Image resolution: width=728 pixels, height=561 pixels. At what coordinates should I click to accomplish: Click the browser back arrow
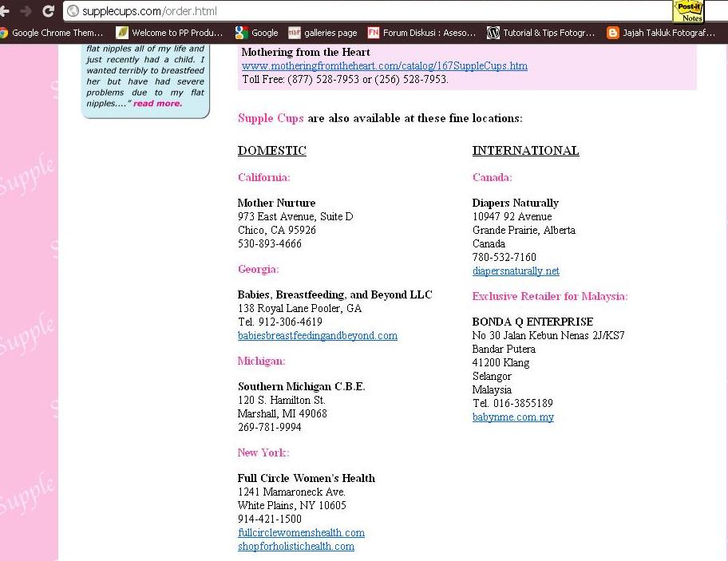pyautogui.click(x=5, y=11)
